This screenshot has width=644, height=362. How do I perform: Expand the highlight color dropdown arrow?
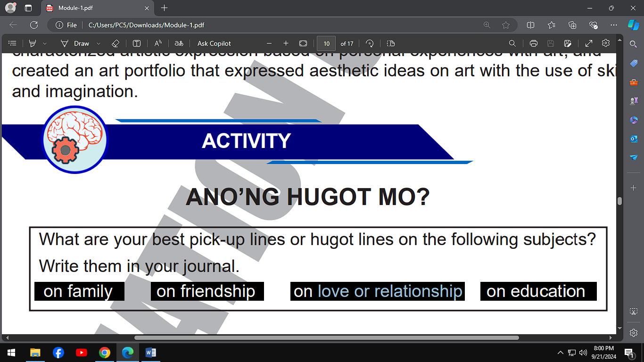coord(45,43)
